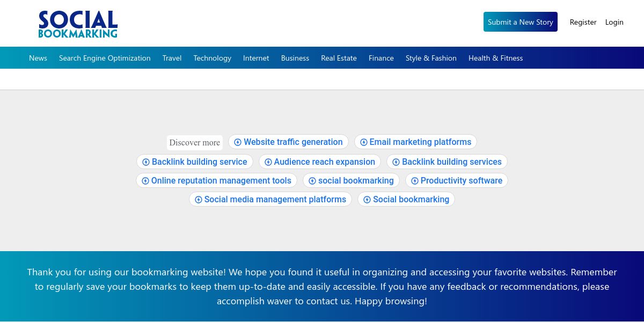The height and width of the screenshot is (322, 644).
Task: Click plus icon beside lowercase social bookmarking
Action: point(312,181)
